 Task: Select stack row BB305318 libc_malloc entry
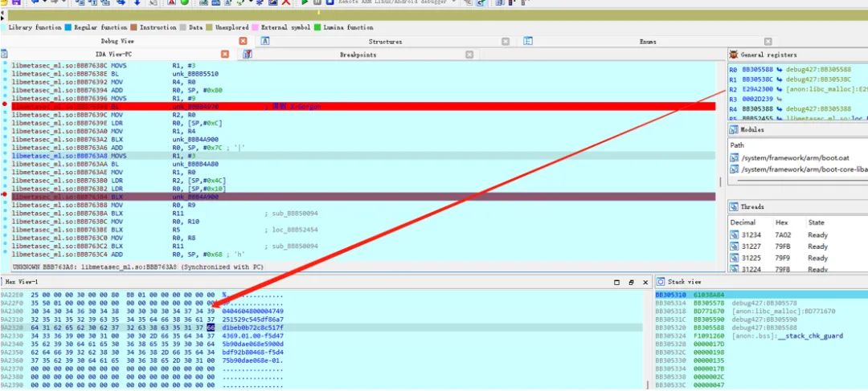pos(761,312)
